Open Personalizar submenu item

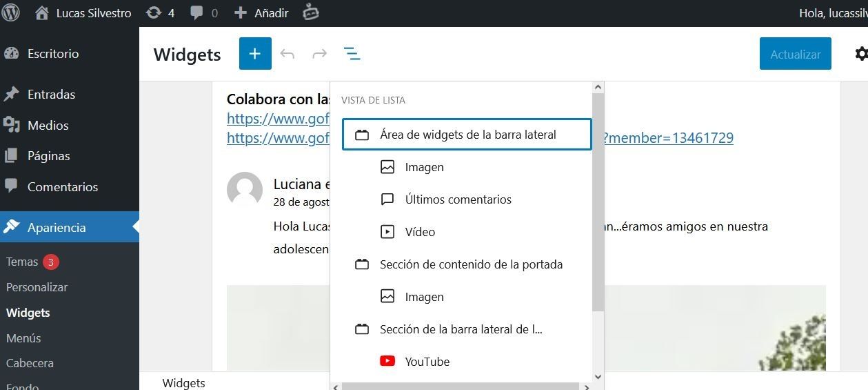tap(37, 287)
